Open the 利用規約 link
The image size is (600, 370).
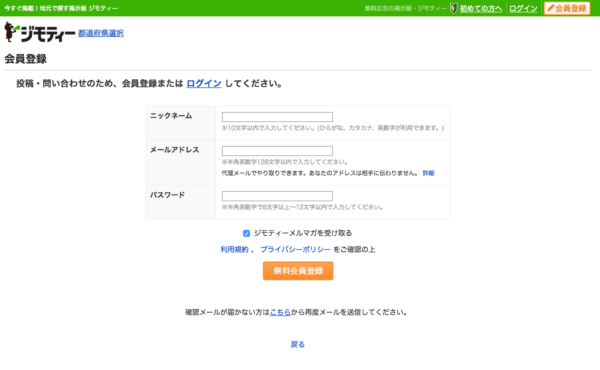pyautogui.click(x=234, y=249)
